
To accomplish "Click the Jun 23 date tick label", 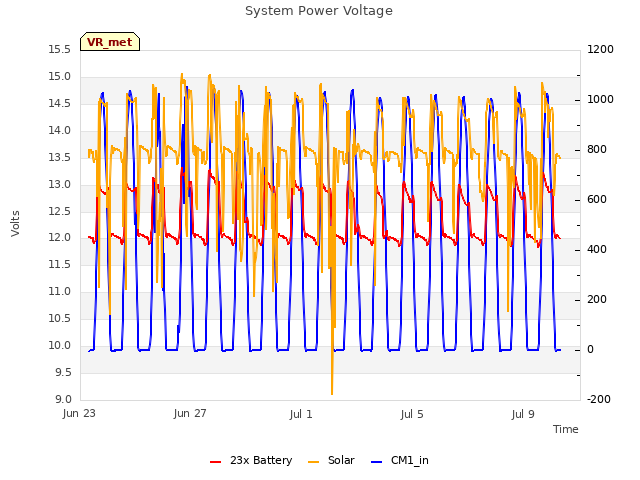I will pyautogui.click(x=79, y=413).
